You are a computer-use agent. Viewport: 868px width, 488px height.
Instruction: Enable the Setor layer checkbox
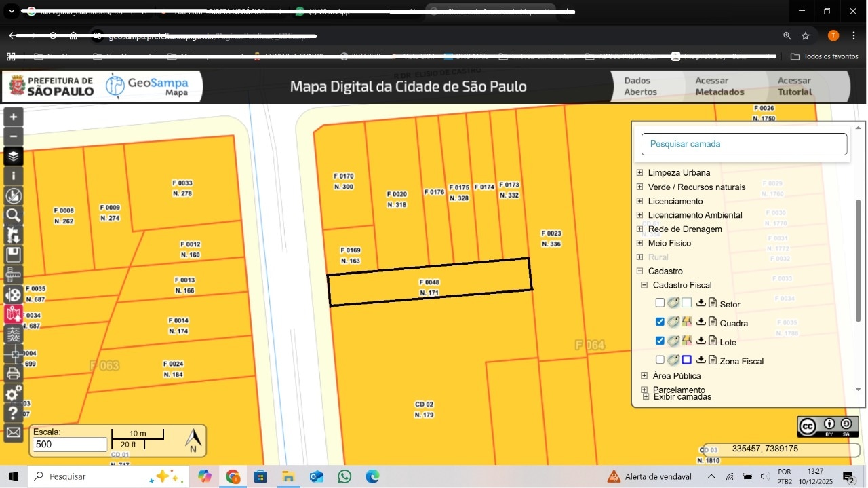[x=660, y=303]
